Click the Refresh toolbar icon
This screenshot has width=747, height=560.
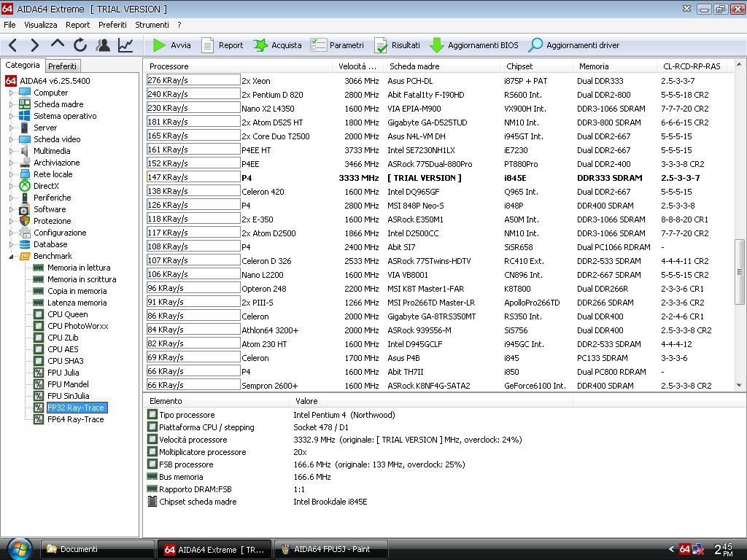80,45
